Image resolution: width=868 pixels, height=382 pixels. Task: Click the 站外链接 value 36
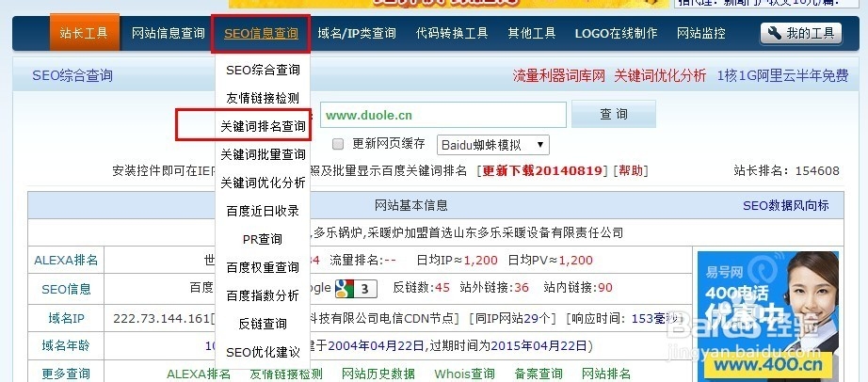coord(522,288)
